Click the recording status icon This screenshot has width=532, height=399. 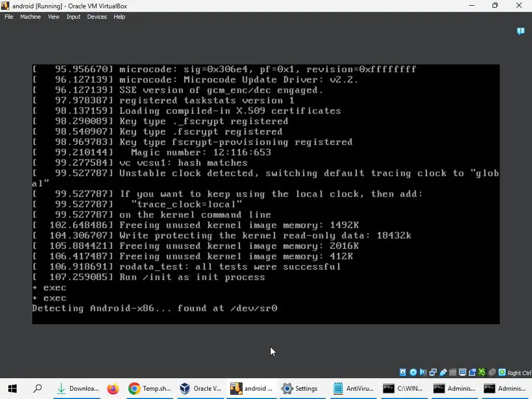point(472,373)
